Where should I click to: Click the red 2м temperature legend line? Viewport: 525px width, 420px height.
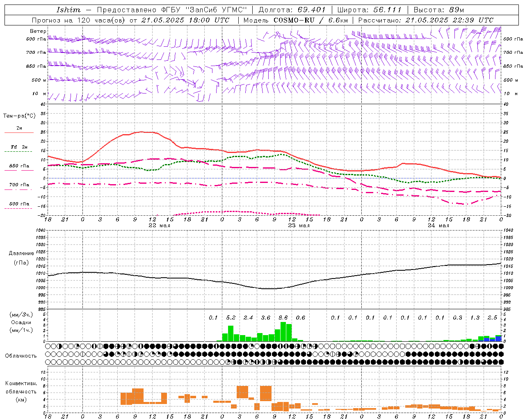pos(19,133)
